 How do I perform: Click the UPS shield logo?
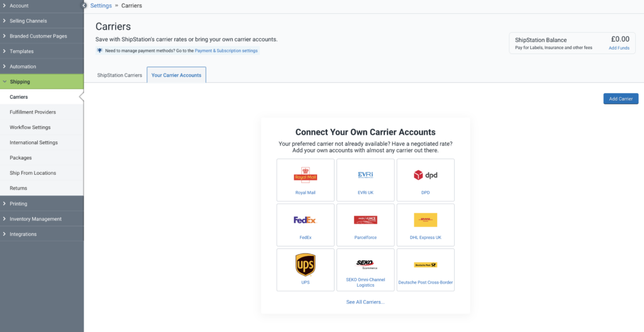point(305,265)
